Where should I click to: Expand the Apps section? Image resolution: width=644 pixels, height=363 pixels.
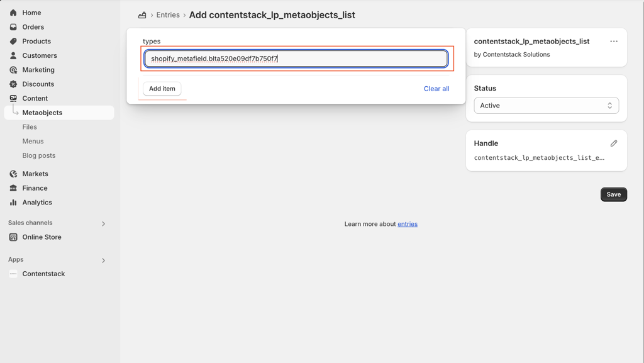[103, 260]
